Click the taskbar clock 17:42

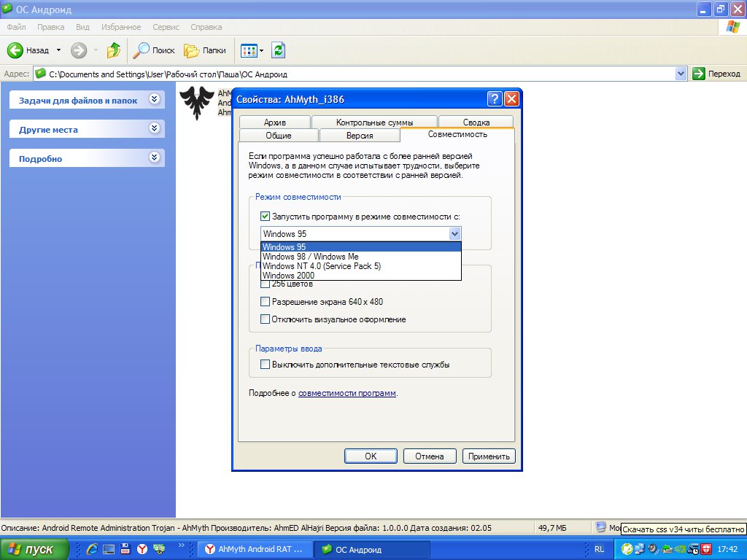point(727,549)
